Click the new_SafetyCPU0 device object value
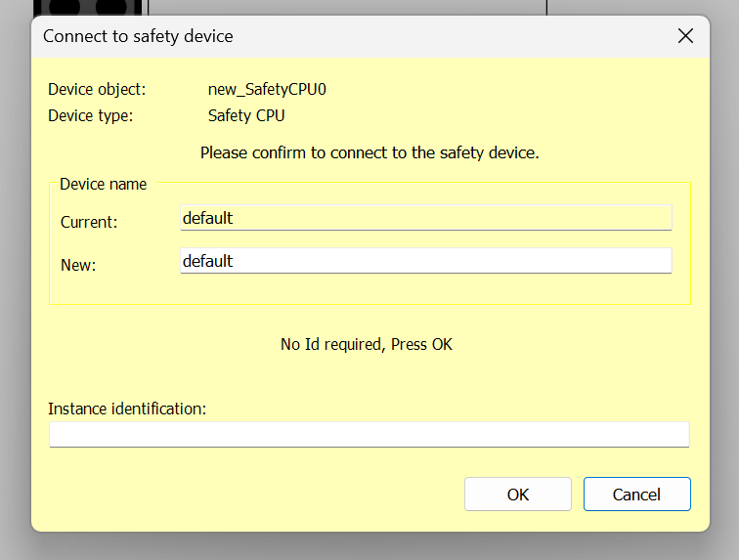739x560 pixels. pyautogui.click(x=267, y=89)
